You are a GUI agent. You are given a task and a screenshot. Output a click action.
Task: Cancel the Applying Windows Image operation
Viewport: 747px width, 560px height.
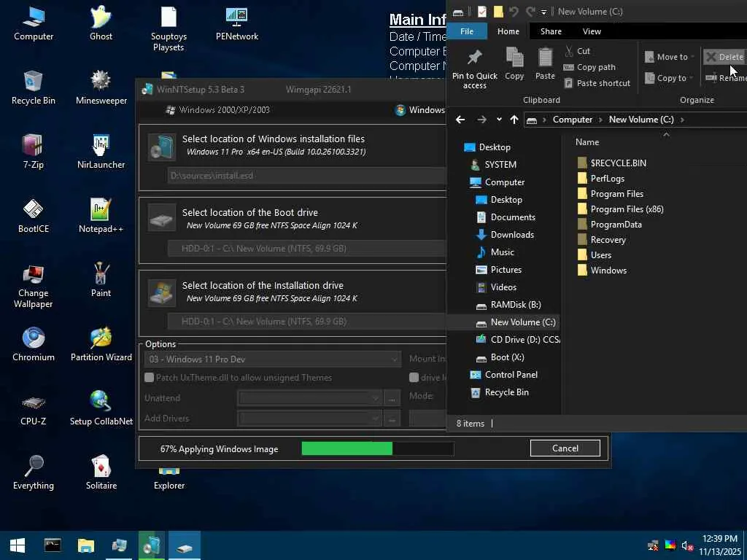[565, 448]
